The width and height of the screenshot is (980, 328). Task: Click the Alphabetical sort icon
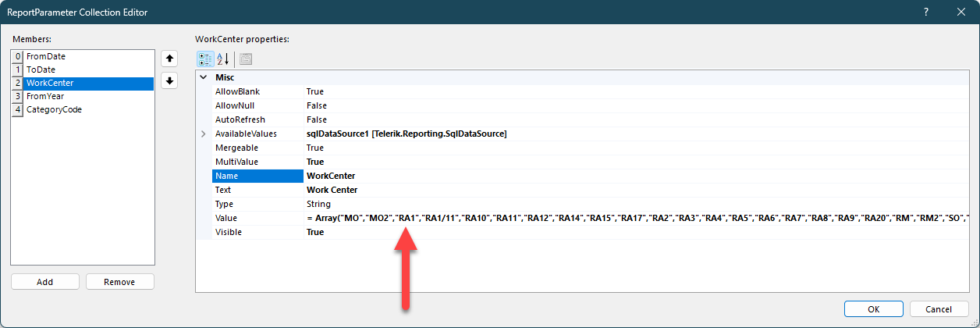(x=222, y=59)
